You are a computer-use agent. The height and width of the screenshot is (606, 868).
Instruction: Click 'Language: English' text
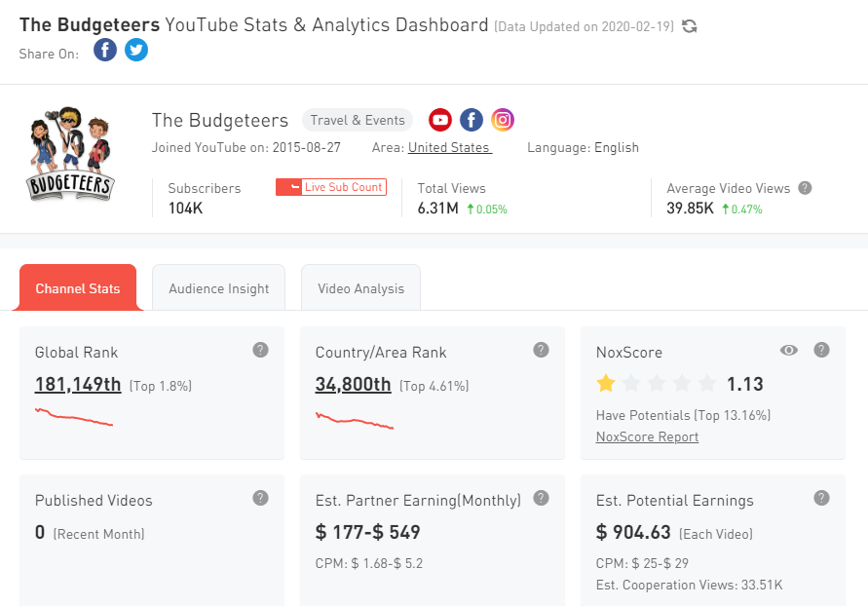[x=583, y=148]
